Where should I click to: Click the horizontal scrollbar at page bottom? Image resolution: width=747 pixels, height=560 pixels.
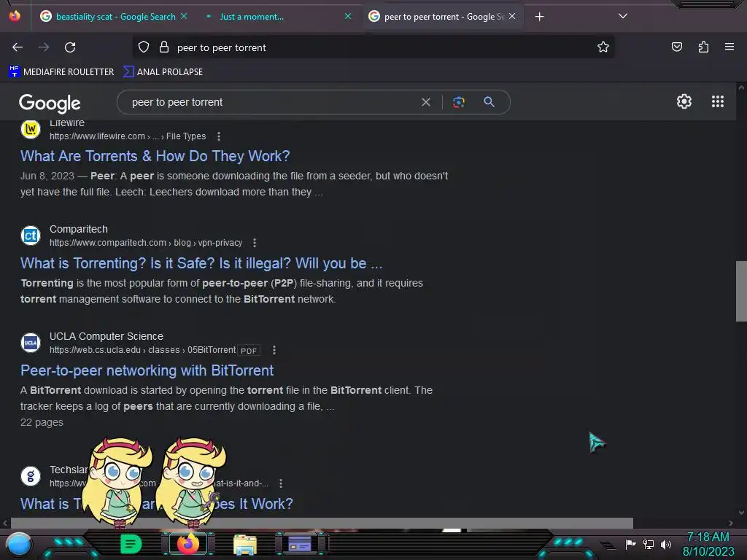coord(322,523)
